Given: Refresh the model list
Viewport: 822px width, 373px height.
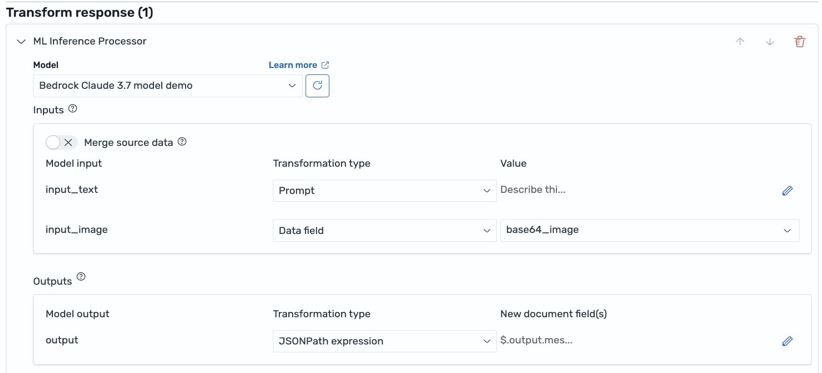Looking at the screenshot, I should (317, 85).
